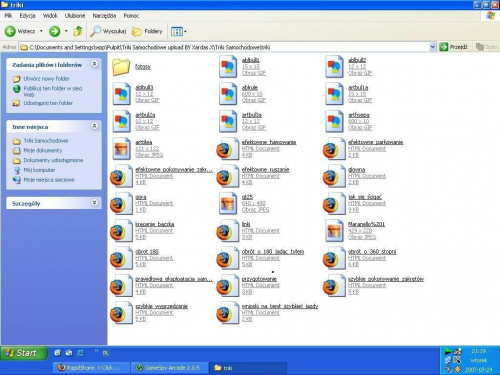Select the gt25 JPEG image thumbnail

(229, 203)
